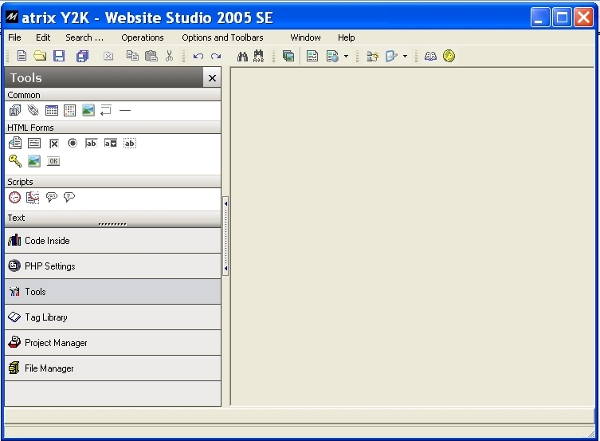The image size is (600, 441).
Task: Switch to the Code Inside panel
Action: 113,241
